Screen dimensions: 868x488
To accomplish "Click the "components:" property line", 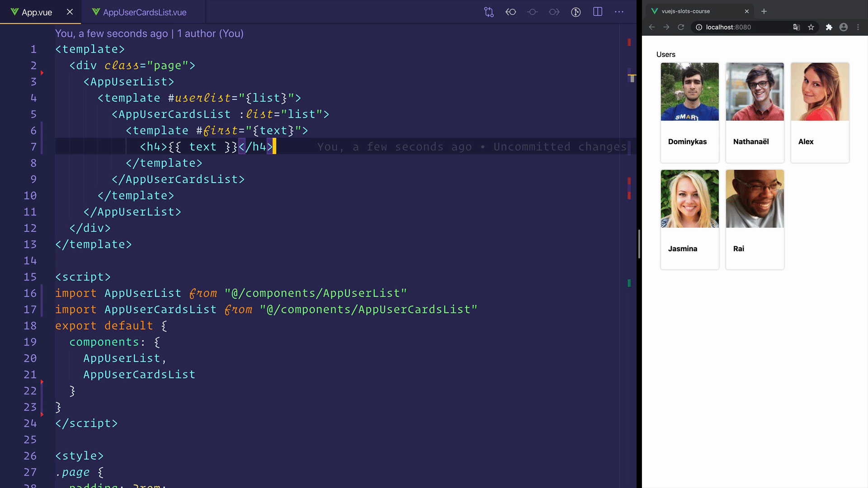I will point(115,342).
